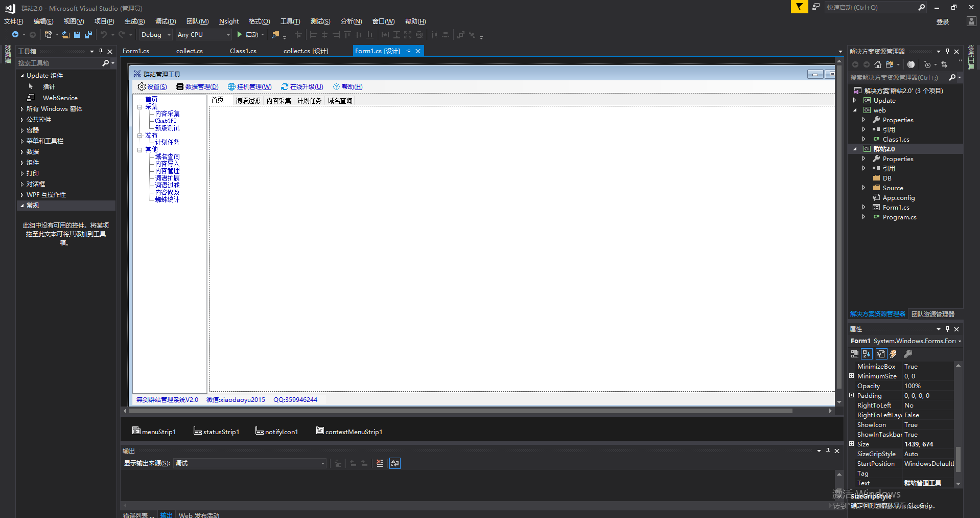The height and width of the screenshot is (518, 980).
Task: Expand the Update project node
Action: (854, 101)
